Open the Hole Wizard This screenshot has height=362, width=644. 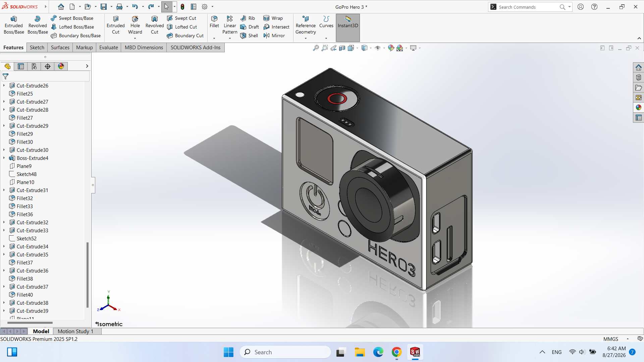click(x=135, y=25)
